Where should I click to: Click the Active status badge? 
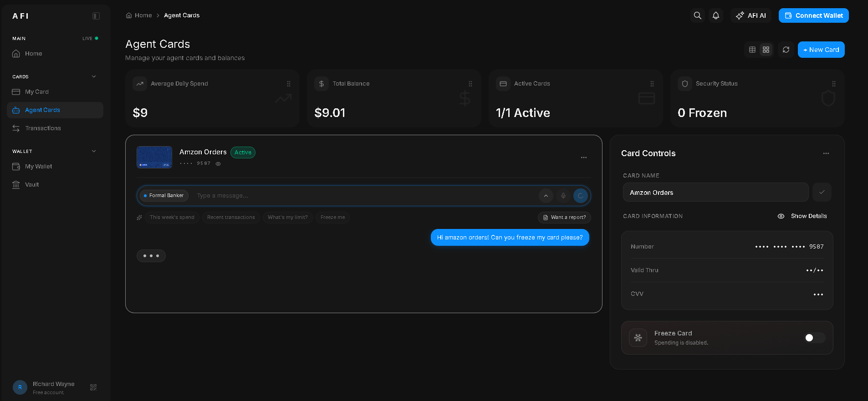pos(243,152)
